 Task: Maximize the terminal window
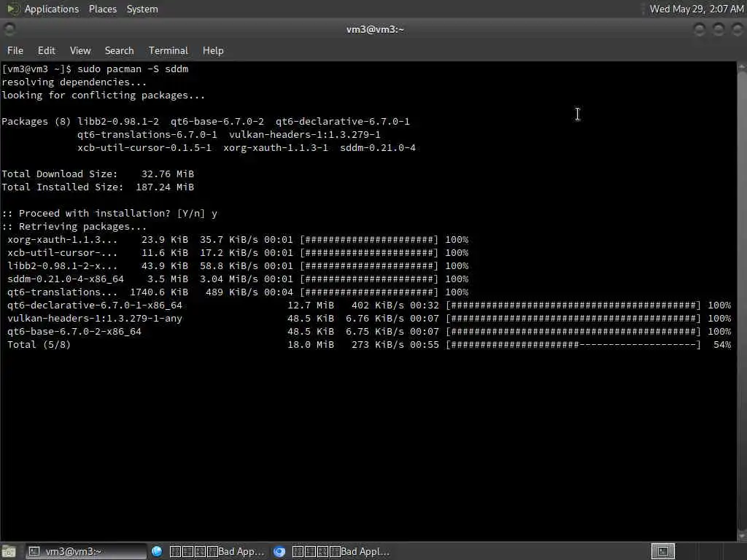pos(719,29)
